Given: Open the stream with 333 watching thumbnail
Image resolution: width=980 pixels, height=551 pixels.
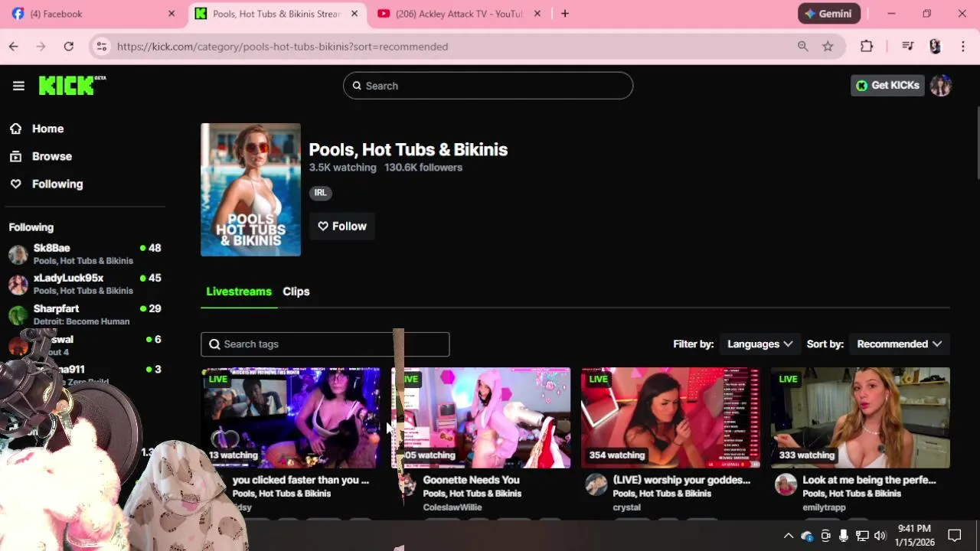Looking at the screenshot, I should pos(860,418).
